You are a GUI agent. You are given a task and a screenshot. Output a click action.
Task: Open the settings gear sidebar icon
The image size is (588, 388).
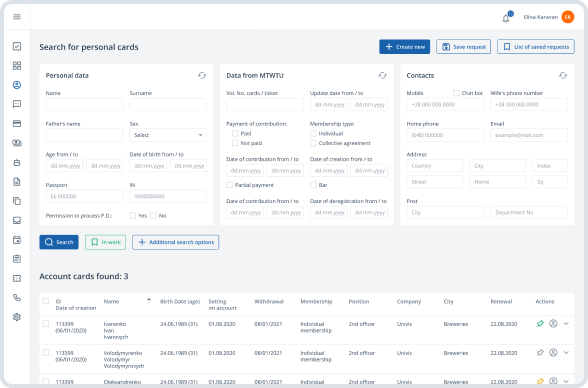(x=17, y=317)
